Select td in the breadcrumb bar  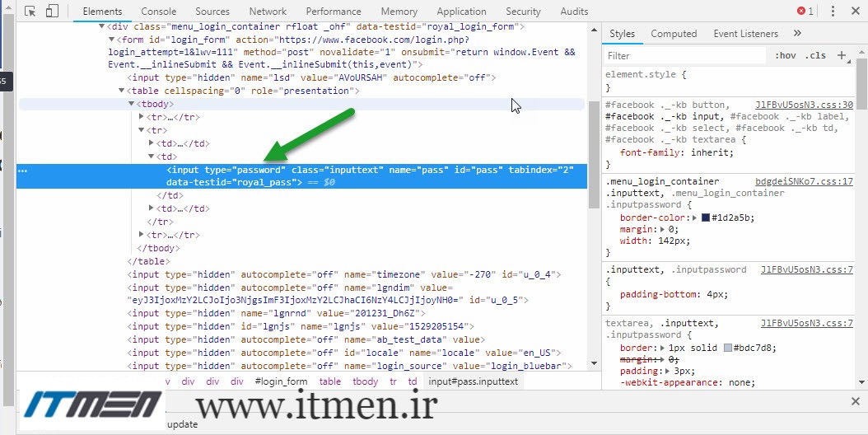(x=413, y=381)
